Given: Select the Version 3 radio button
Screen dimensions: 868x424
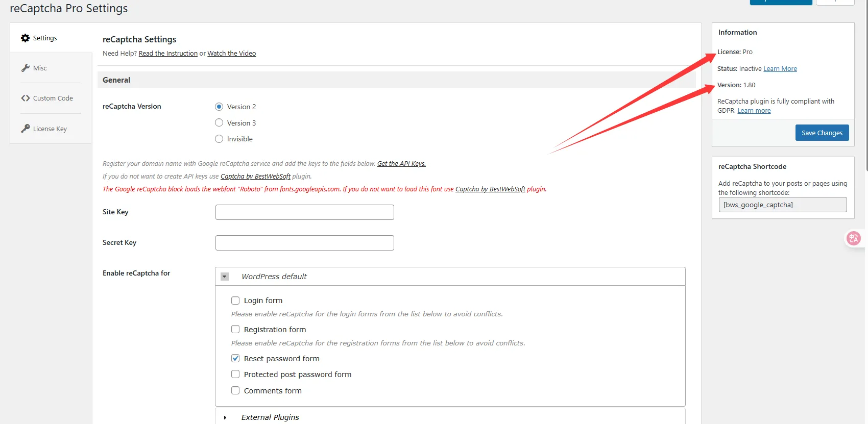Looking at the screenshot, I should pos(219,123).
